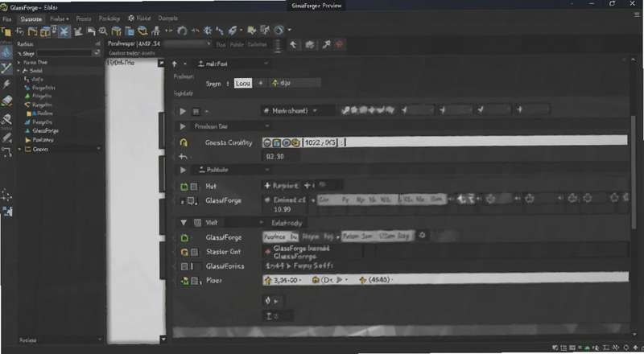Toggle the checkbox in the Hot row
644x354 pixels.
194,187
